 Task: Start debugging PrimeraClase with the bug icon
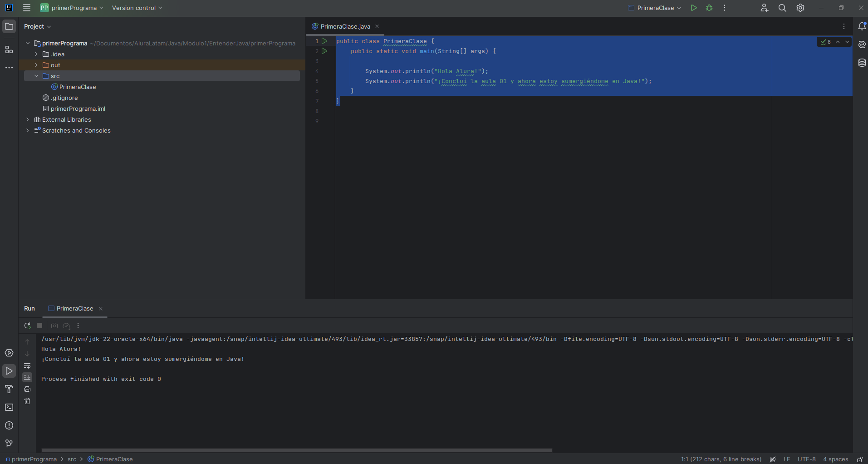(709, 8)
